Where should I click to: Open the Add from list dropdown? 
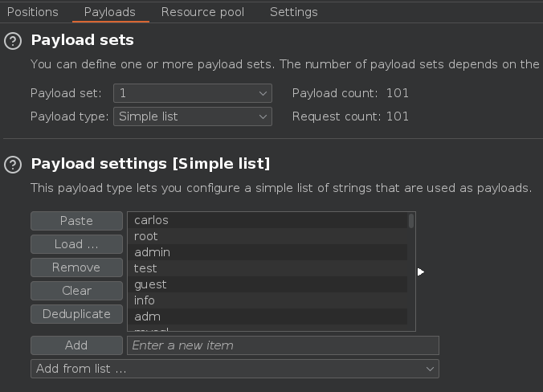coord(235,369)
